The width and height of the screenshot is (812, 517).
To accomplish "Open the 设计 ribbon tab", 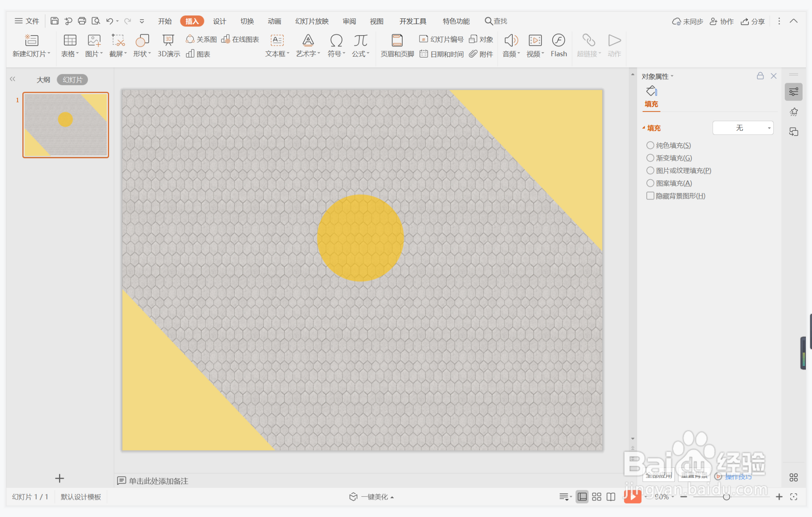I will point(219,21).
